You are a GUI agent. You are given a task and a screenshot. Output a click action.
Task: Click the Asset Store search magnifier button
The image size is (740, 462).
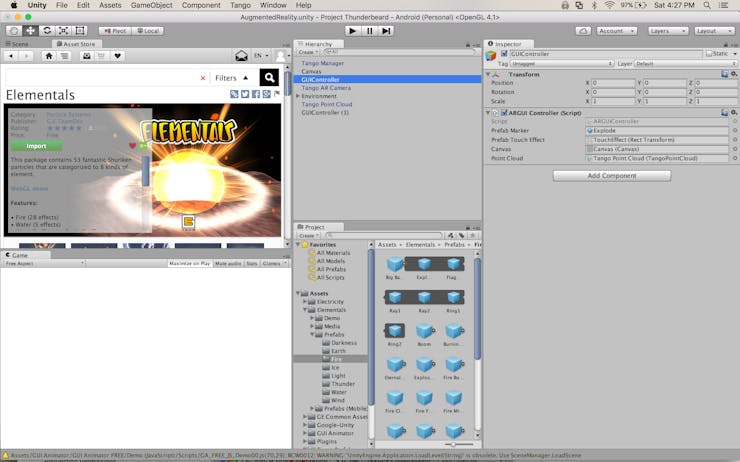pyautogui.click(x=269, y=77)
